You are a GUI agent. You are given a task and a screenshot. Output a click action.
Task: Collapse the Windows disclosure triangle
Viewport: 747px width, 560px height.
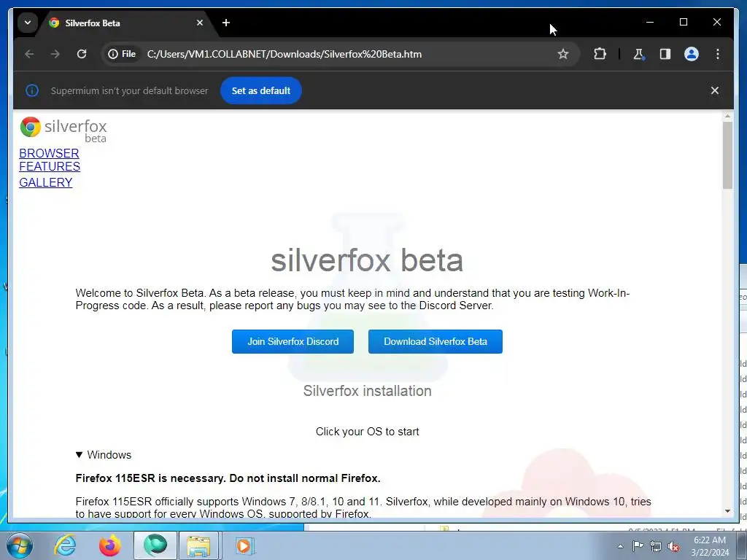click(x=79, y=455)
